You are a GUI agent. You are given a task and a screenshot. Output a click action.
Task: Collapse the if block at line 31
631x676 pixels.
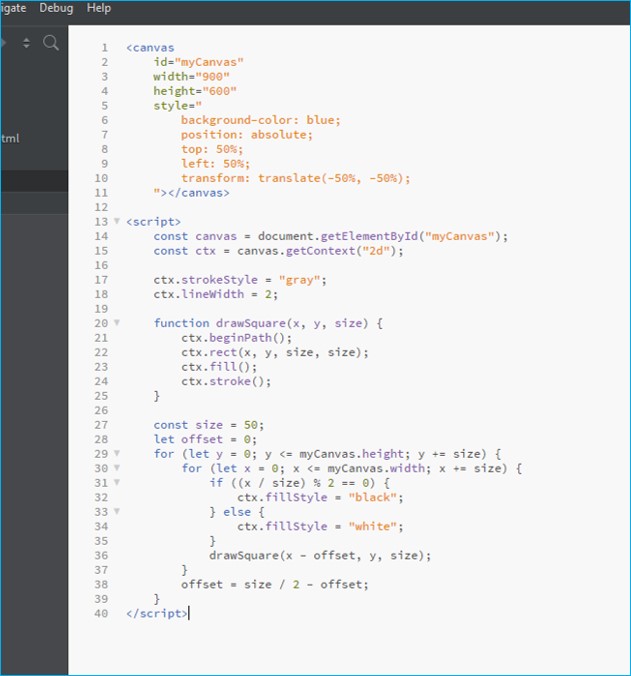click(x=117, y=482)
